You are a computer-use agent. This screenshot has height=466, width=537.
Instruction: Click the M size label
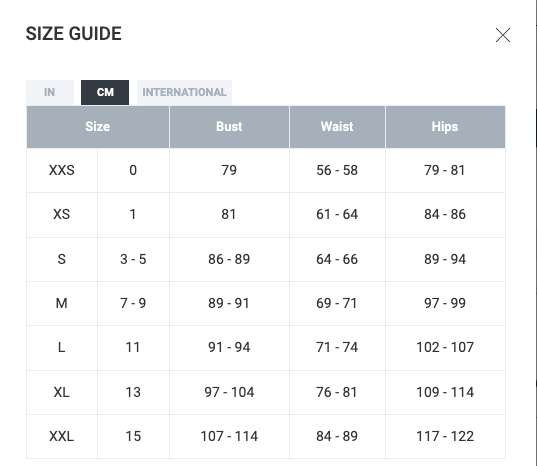(62, 303)
